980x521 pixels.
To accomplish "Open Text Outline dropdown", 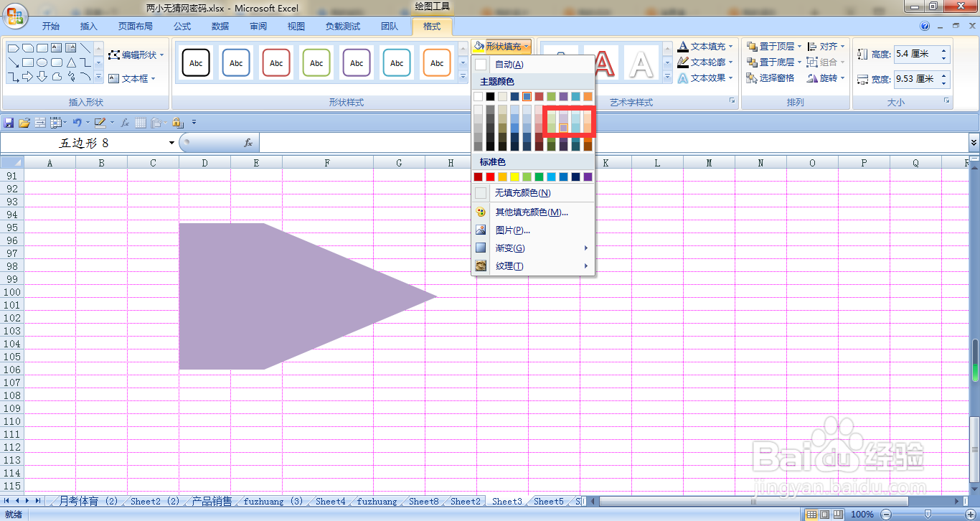I will (x=706, y=62).
